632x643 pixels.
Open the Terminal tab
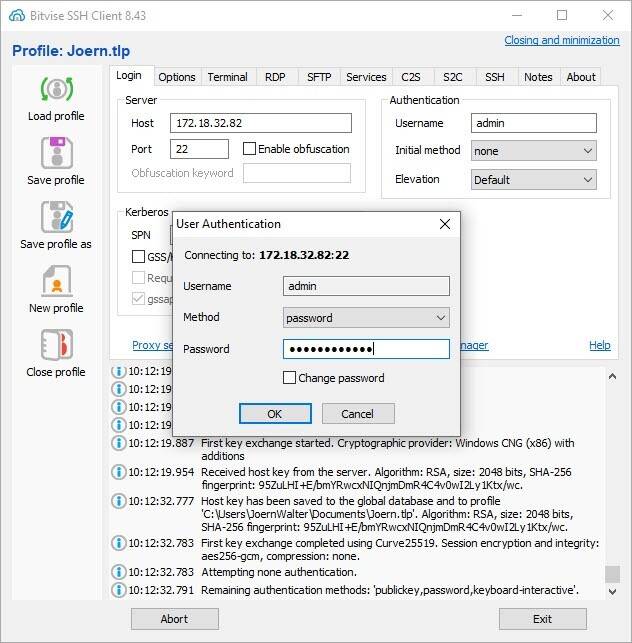(x=227, y=77)
